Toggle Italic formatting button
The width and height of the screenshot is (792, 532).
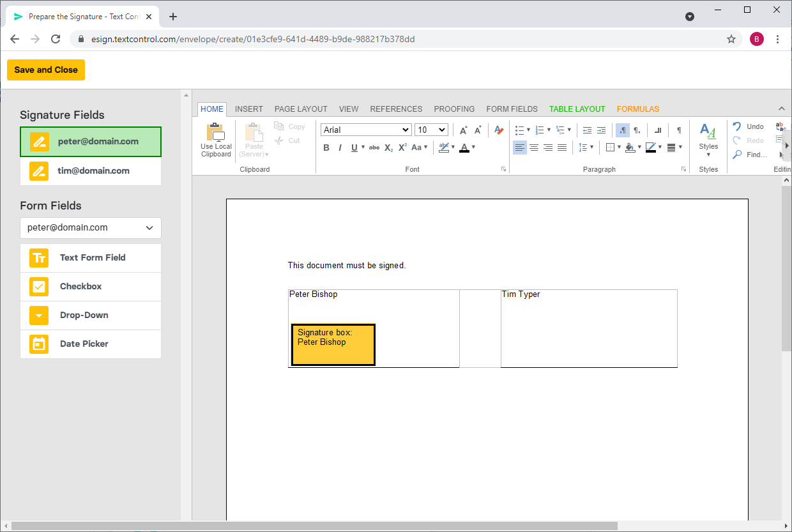340,148
